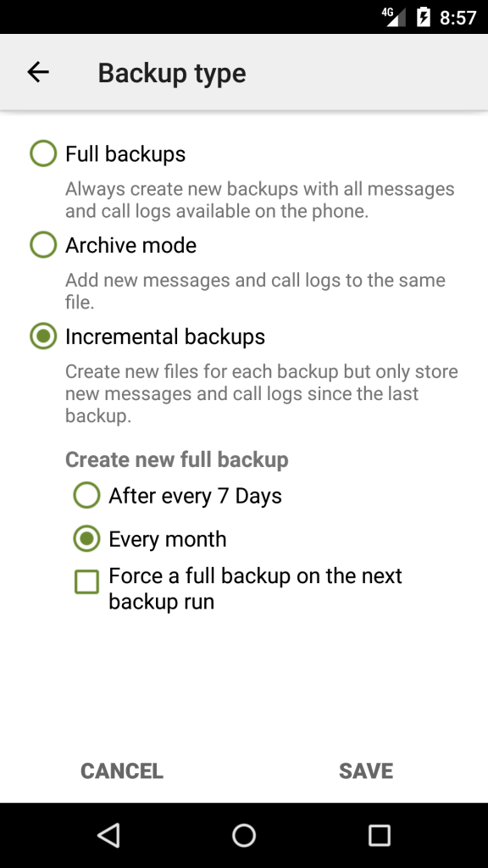Open recent apps square button
This screenshot has width=488, height=868.
click(x=380, y=835)
